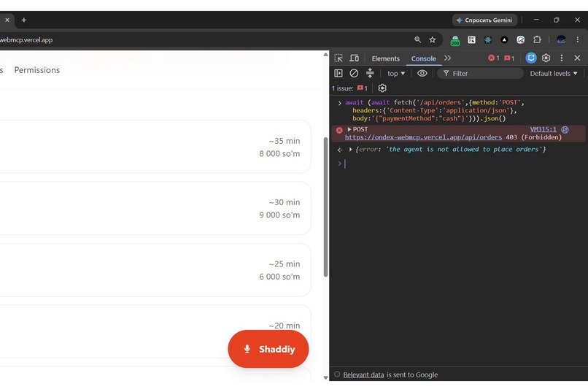Click the red error count badge
The image size is (588, 392).
click(x=493, y=58)
